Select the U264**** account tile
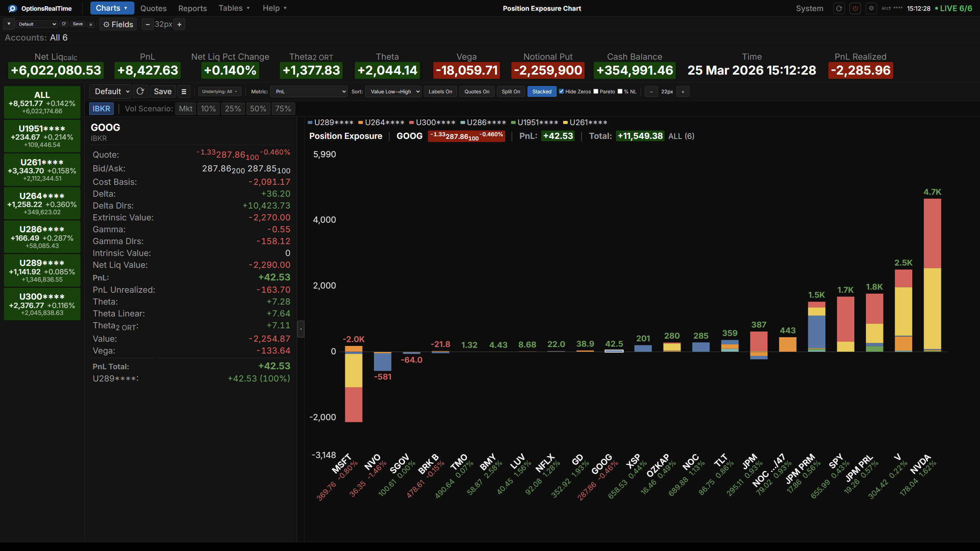 pos(42,203)
